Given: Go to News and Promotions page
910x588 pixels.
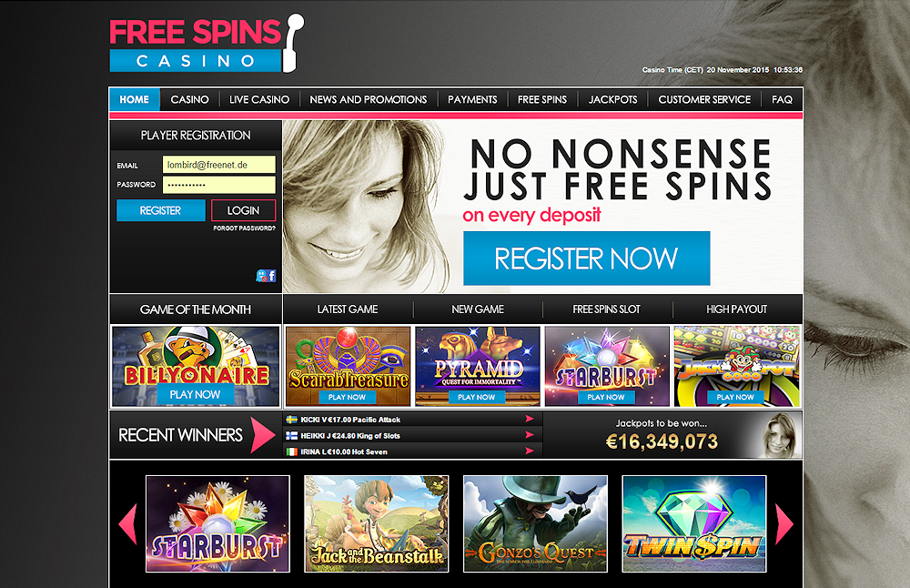Looking at the screenshot, I should (368, 99).
